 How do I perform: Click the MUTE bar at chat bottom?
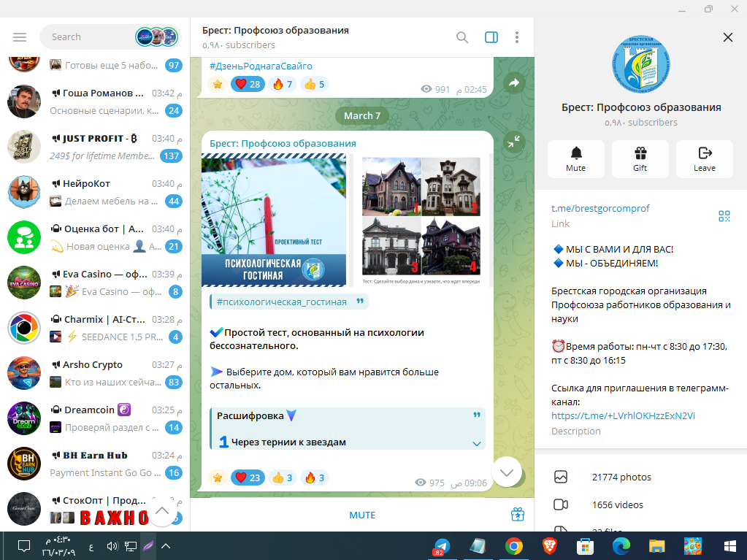(x=362, y=515)
